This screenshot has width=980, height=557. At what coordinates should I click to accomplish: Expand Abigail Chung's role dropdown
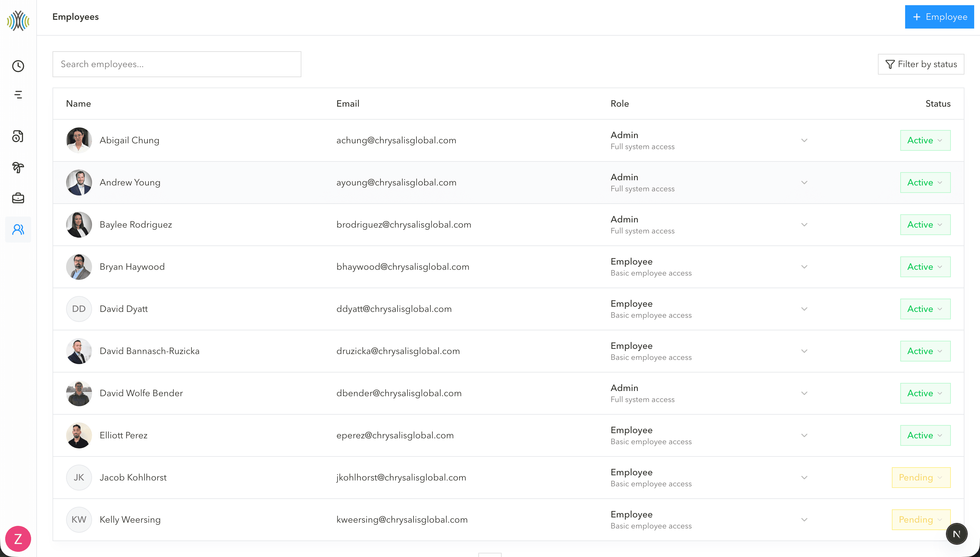tap(804, 140)
